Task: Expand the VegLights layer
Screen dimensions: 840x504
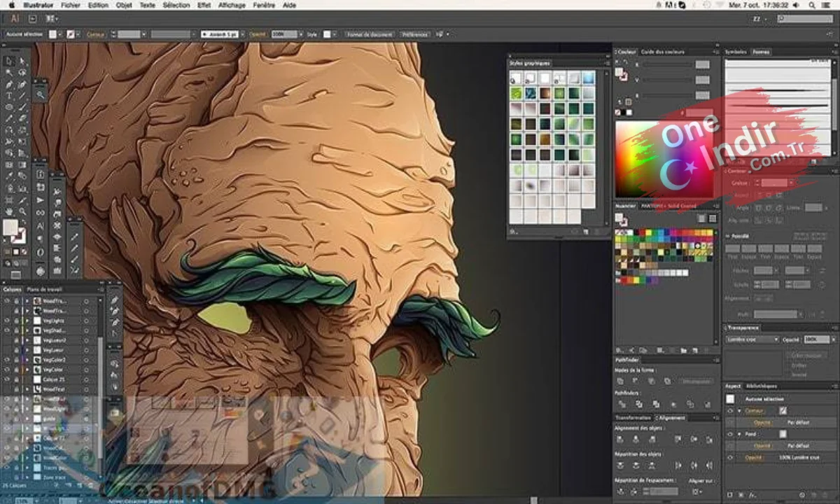Action: pyautogui.click(x=27, y=320)
